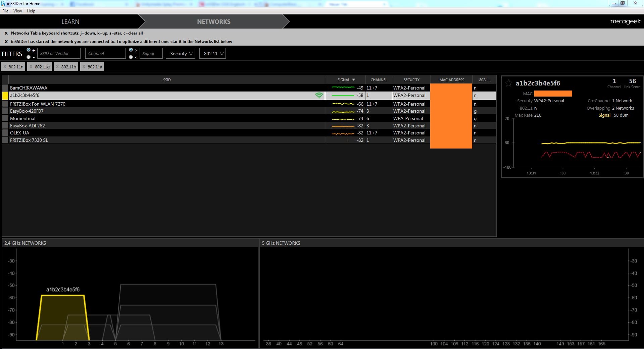The width and height of the screenshot is (644, 349).
Task: Sort table by SECURITY column header
Action: 411,80
